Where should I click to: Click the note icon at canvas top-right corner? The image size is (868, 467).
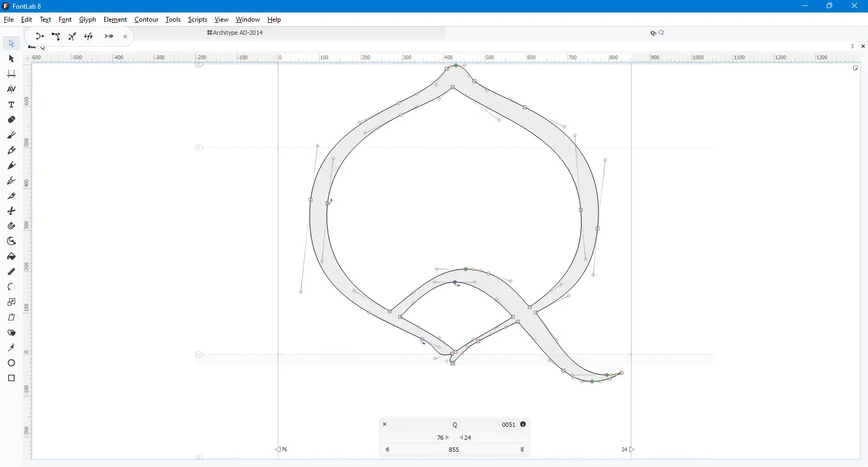856,68
